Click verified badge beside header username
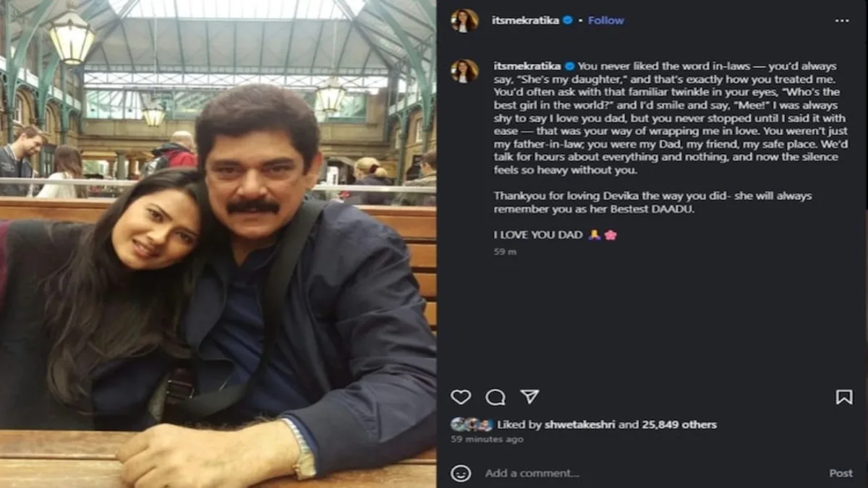 pos(568,21)
